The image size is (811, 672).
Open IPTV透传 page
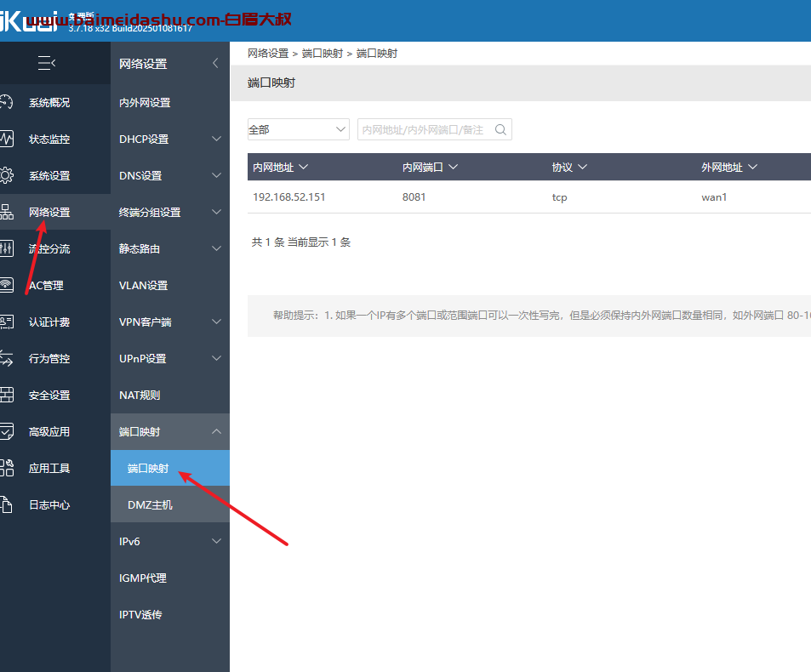click(140, 615)
